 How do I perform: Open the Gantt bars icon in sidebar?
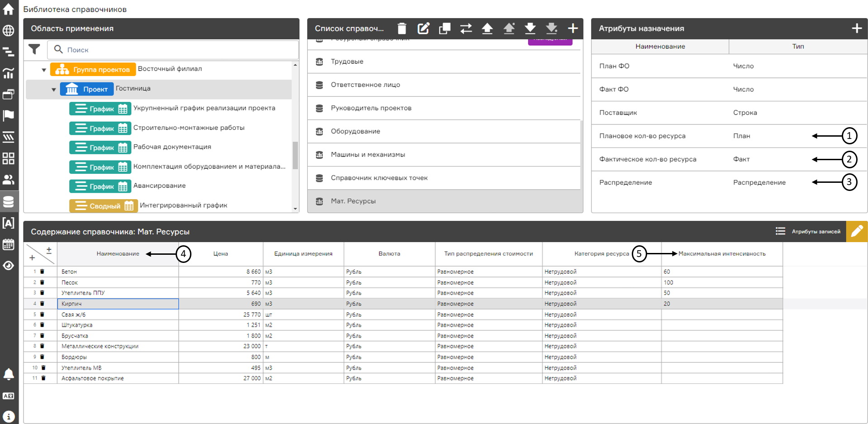coord(9,52)
